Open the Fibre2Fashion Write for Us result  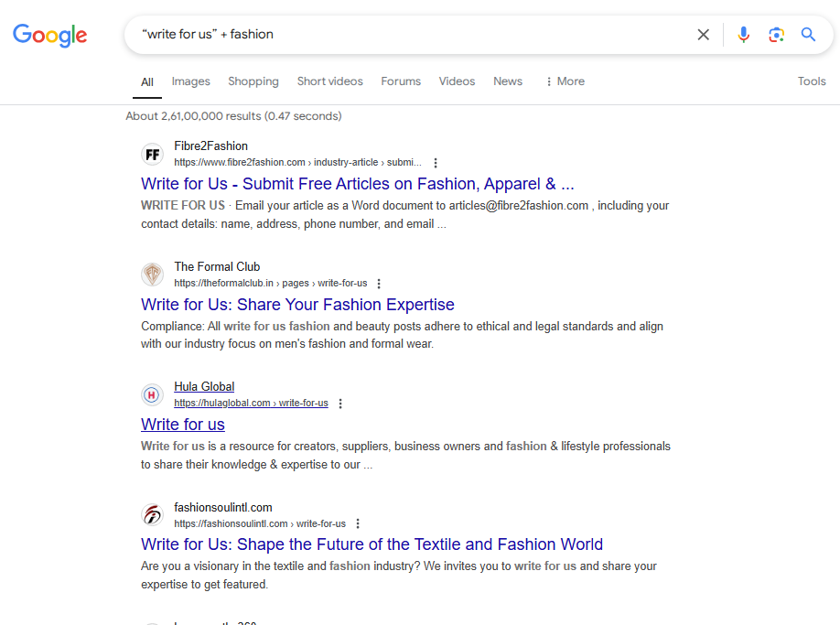358,184
